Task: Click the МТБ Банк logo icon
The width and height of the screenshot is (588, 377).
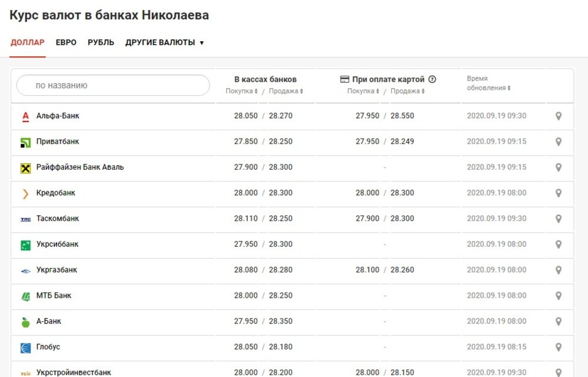Action: click(x=25, y=297)
